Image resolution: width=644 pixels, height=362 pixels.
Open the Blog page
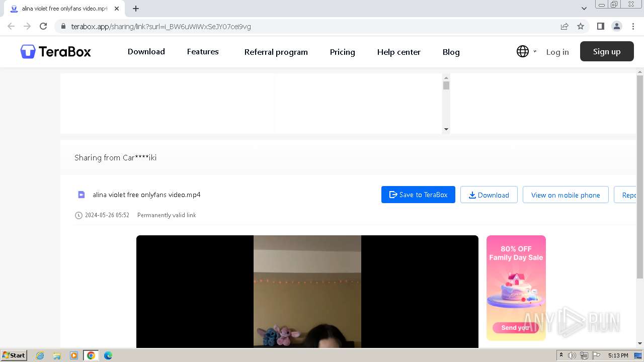451,52
